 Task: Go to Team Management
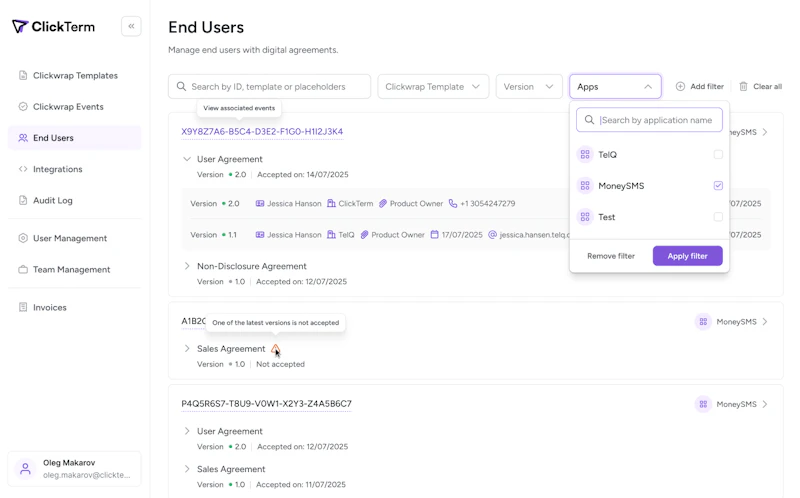pyautogui.click(x=74, y=269)
